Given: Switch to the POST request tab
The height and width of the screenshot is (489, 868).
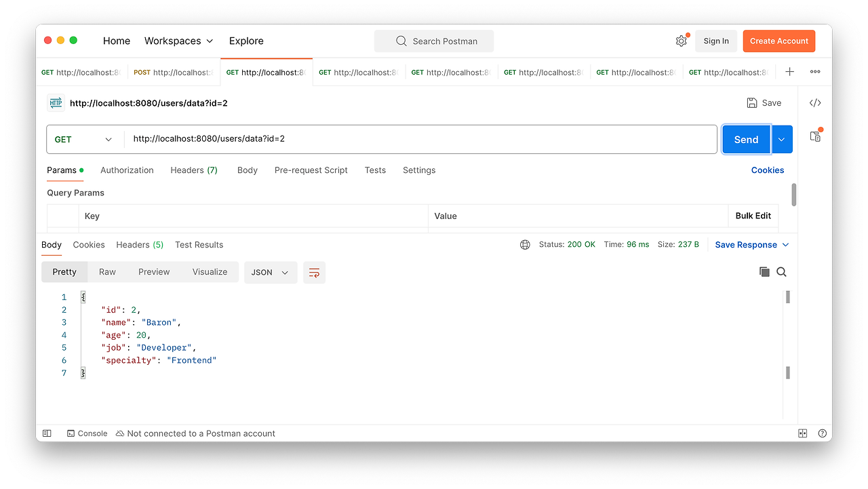Looking at the screenshot, I should [174, 73].
